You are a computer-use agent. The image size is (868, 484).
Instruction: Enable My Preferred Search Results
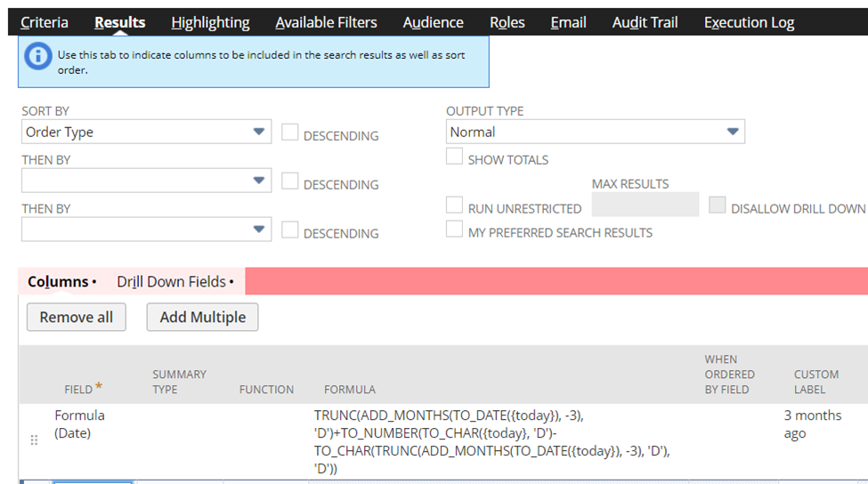(455, 229)
